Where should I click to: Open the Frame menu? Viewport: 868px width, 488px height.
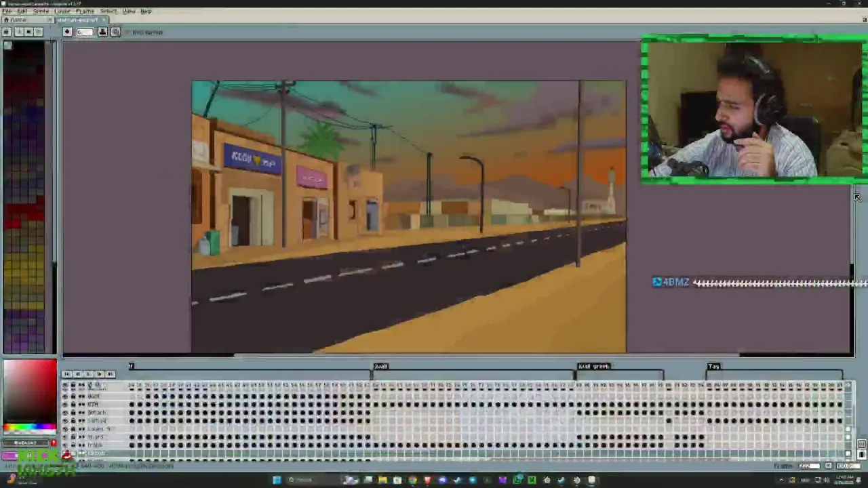[85, 12]
